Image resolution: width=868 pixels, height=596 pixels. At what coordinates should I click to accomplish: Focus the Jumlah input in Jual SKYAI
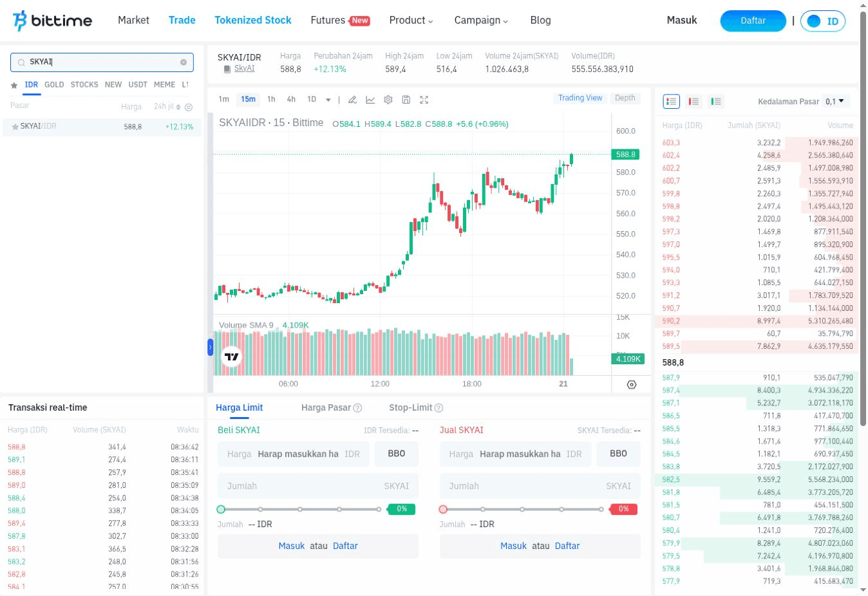pyautogui.click(x=540, y=486)
